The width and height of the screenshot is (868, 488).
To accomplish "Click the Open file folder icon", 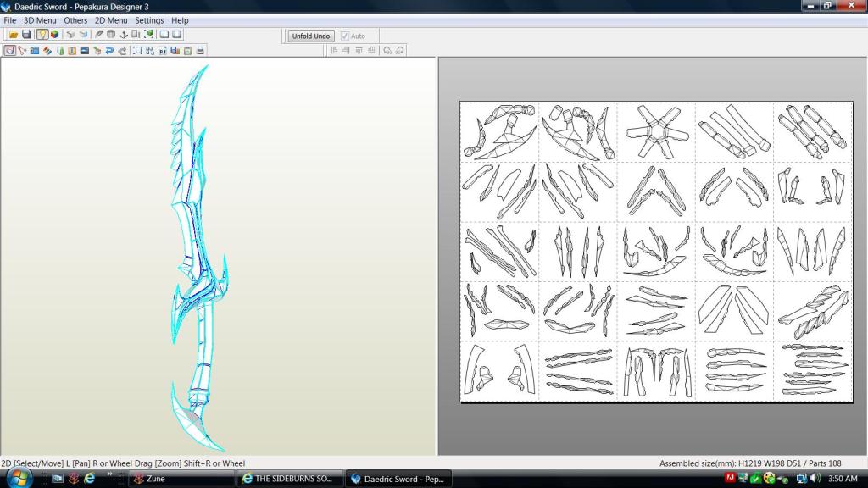I will (14, 34).
